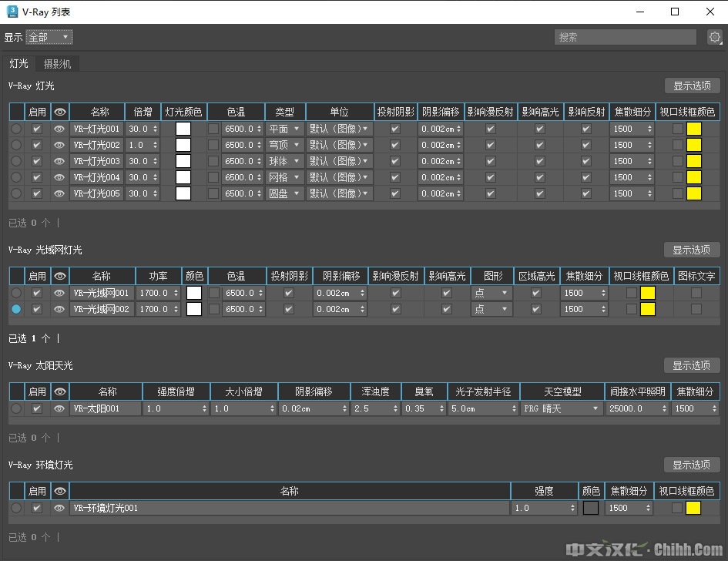Click eye icon for VR-光域网002 row
728x561 pixels.
coord(59,309)
